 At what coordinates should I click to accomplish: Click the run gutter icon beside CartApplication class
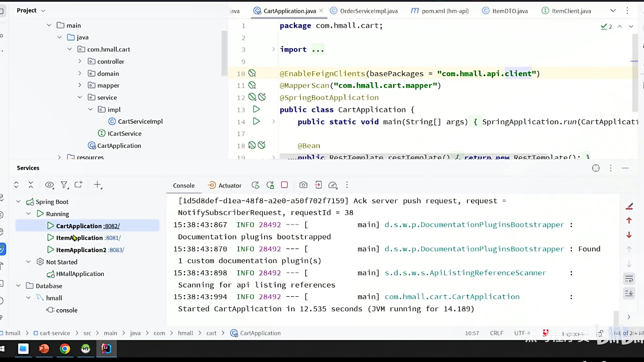[256, 110]
